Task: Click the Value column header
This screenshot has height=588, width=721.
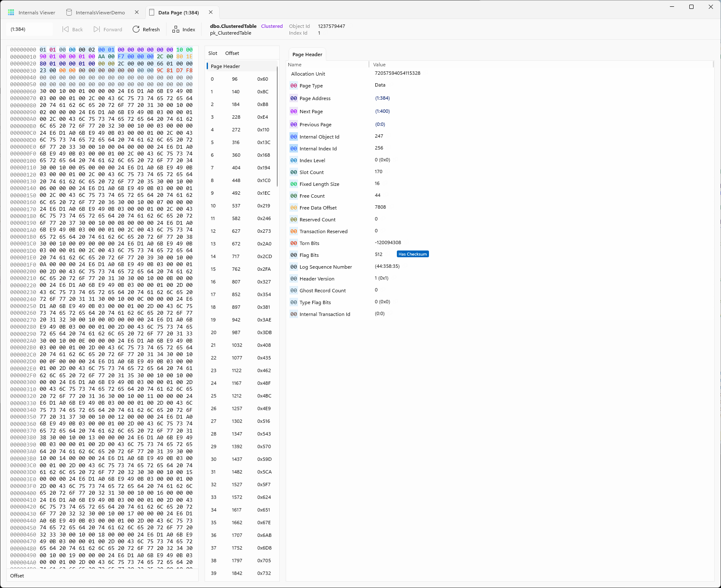Action: point(380,65)
